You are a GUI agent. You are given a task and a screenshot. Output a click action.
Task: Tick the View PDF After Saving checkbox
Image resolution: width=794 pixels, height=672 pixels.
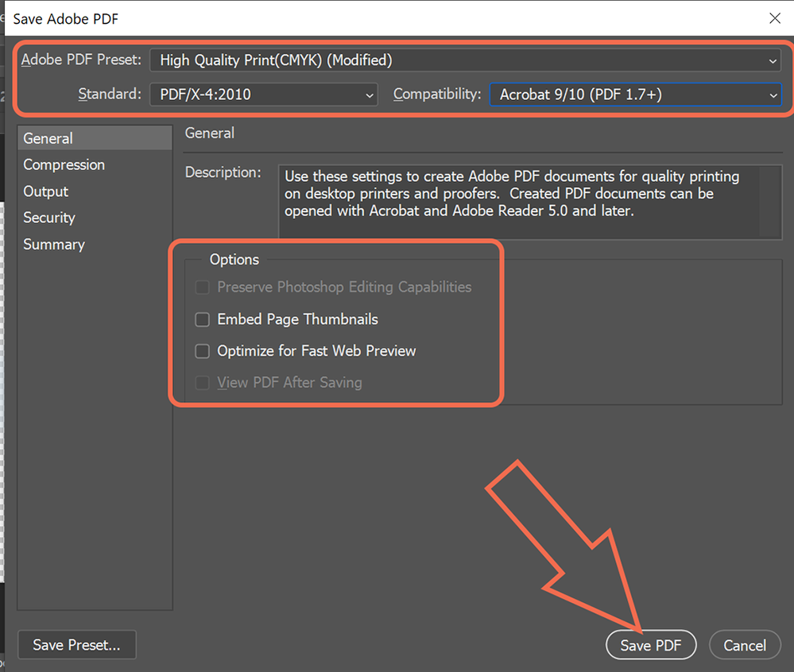point(203,383)
